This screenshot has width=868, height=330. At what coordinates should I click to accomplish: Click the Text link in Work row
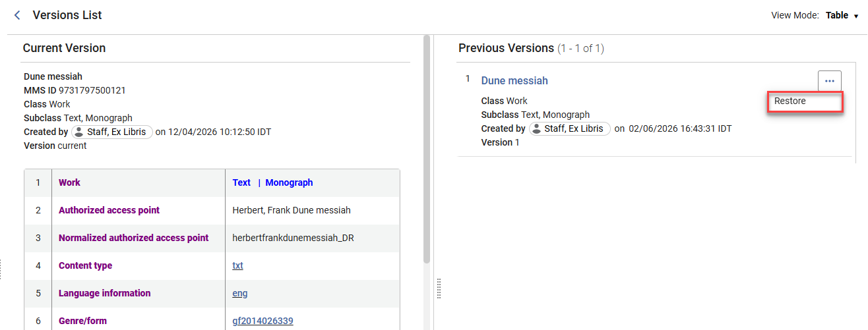coord(241,182)
